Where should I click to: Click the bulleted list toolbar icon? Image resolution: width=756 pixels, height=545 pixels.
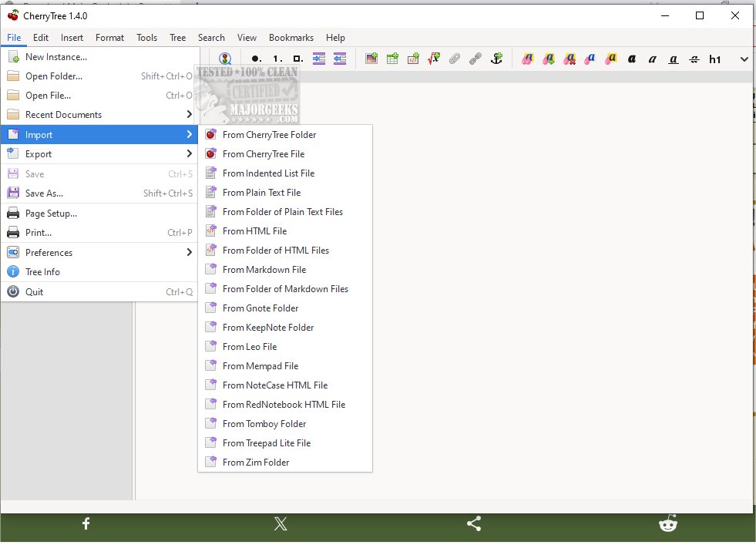pyautogui.click(x=256, y=59)
